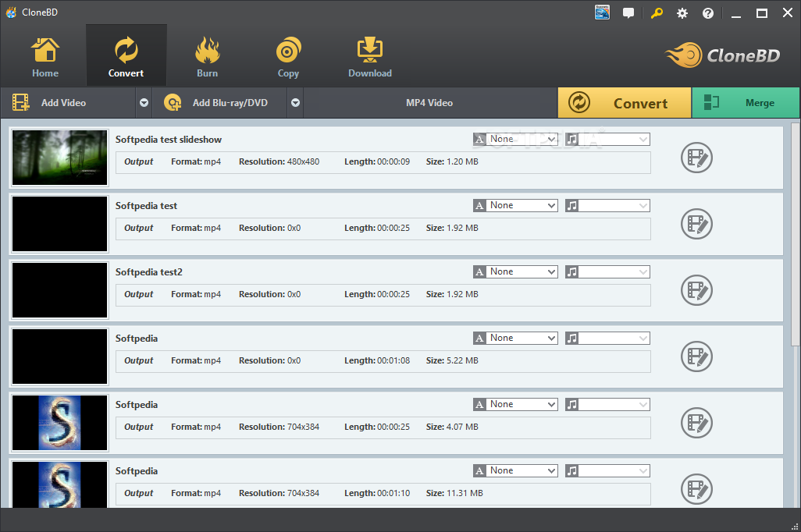This screenshot has width=801, height=532.
Task: Click the title text Softpedia test2
Action: 148,272
